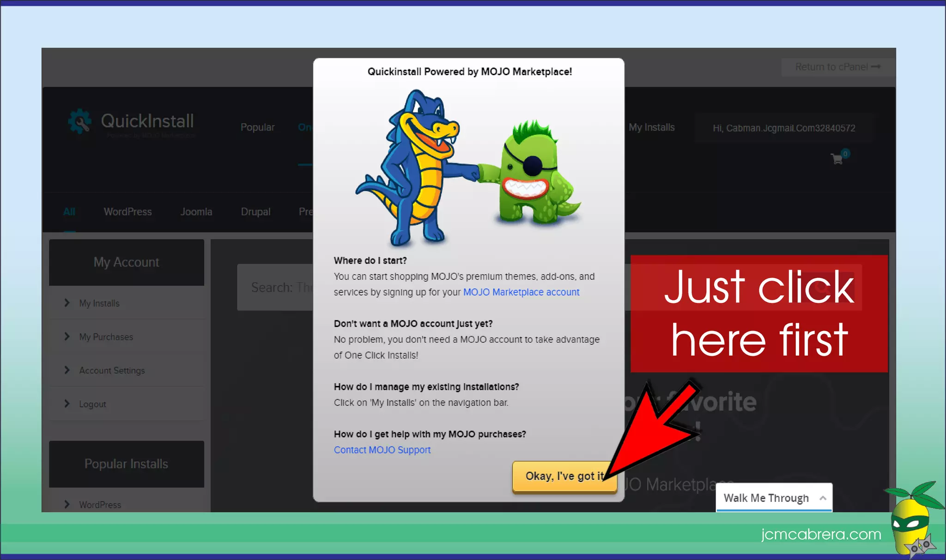Expand Account Settings chevron in sidebar
This screenshot has height=560, width=946.
pos(67,370)
